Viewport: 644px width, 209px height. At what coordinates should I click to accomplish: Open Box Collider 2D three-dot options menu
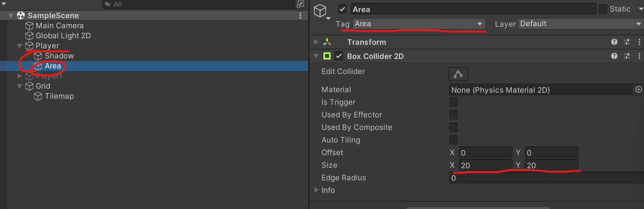[639, 56]
